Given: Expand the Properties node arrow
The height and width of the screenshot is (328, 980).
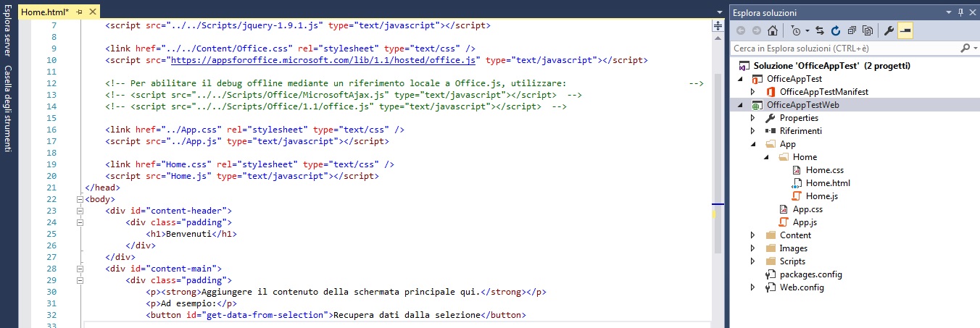Looking at the screenshot, I should 753,118.
